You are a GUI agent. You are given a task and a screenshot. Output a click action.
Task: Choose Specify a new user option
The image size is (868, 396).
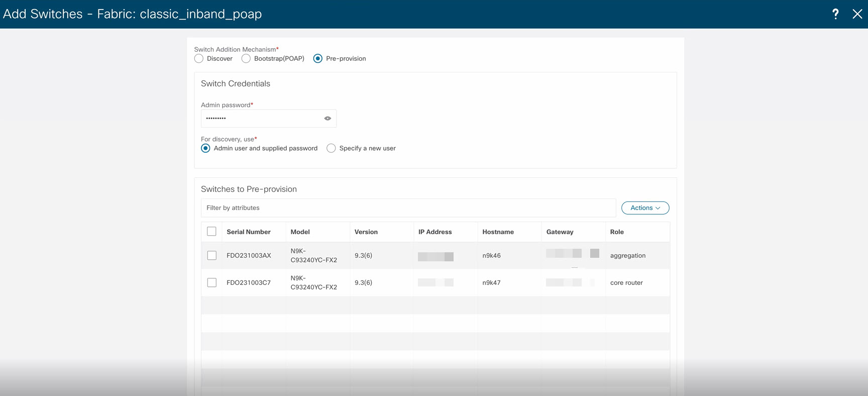point(331,148)
